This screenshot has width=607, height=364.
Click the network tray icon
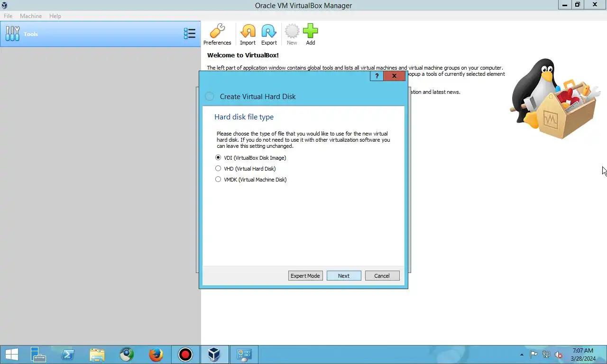(x=546, y=355)
